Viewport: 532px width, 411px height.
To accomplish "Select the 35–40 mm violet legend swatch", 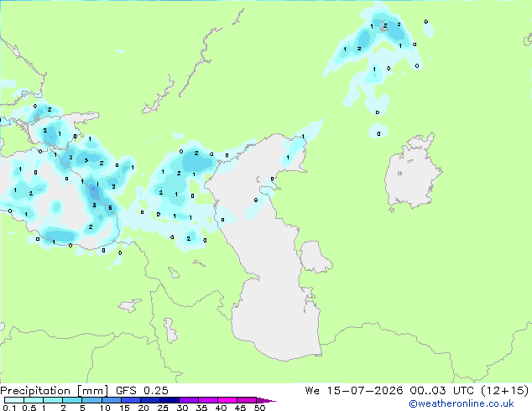I will click(x=207, y=400).
